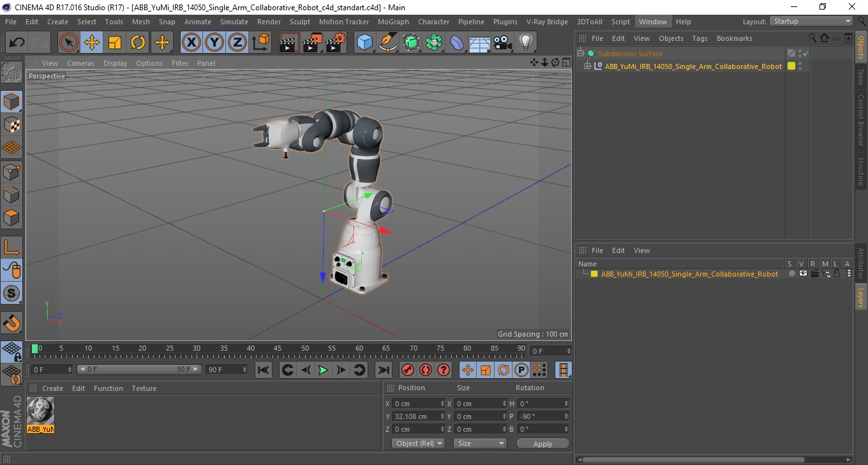Add a Cube primitive object

click(x=365, y=43)
